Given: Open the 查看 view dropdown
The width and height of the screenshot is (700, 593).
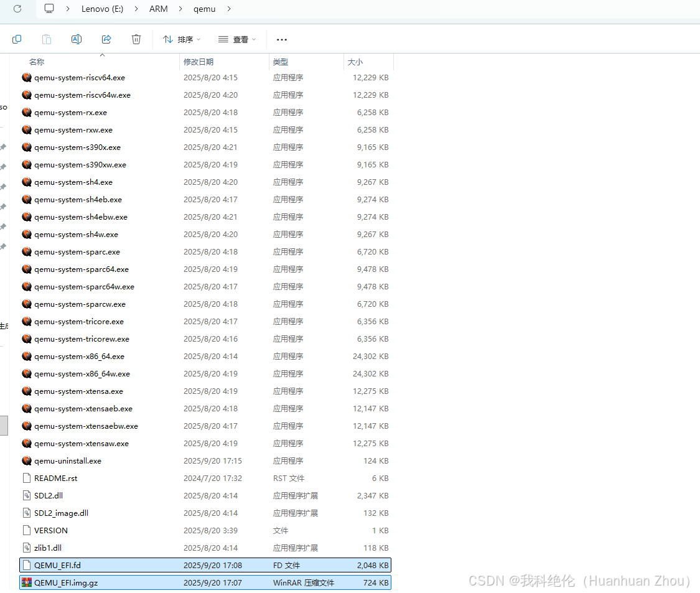Looking at the screenshot, I should coord(237,39).
